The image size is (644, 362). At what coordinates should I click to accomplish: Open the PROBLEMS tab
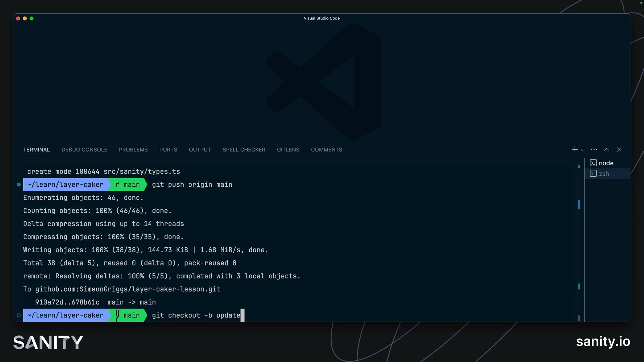pos(133,150)
